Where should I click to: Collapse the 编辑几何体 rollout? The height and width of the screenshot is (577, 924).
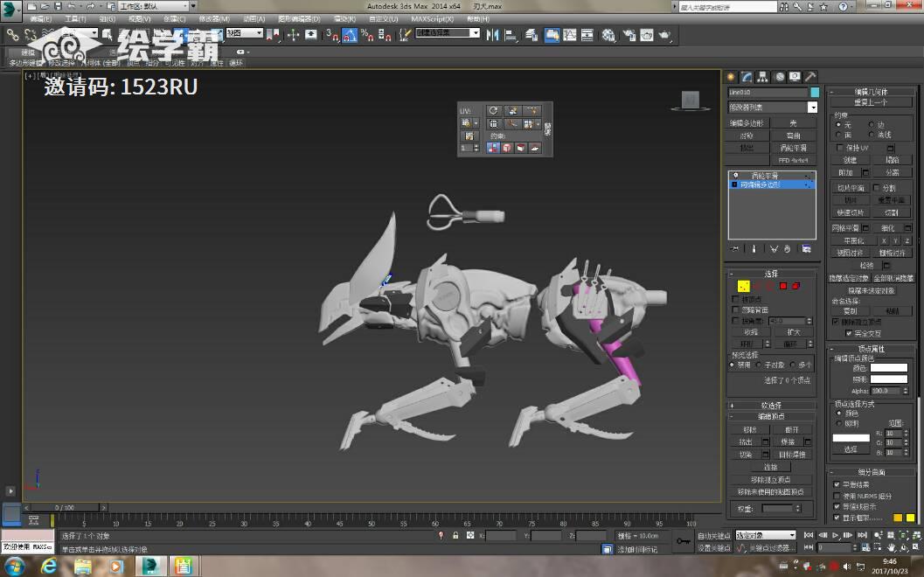click(871, 91)
